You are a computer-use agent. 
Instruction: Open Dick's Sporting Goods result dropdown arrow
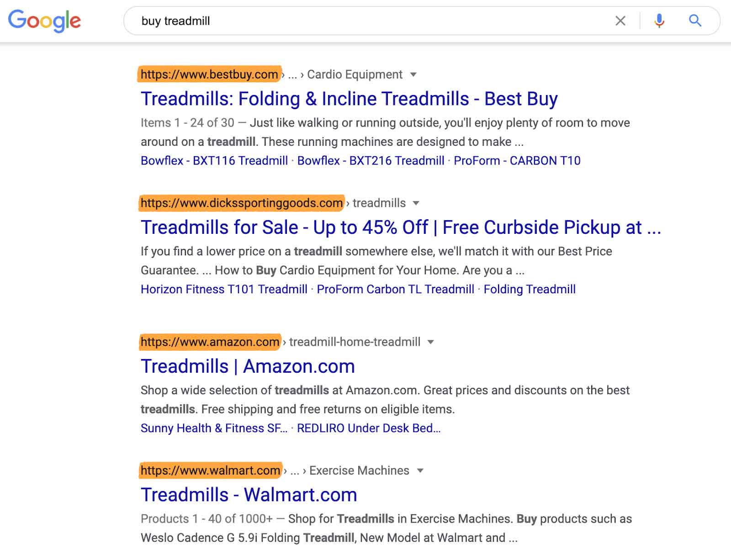[x=416, y=203]
